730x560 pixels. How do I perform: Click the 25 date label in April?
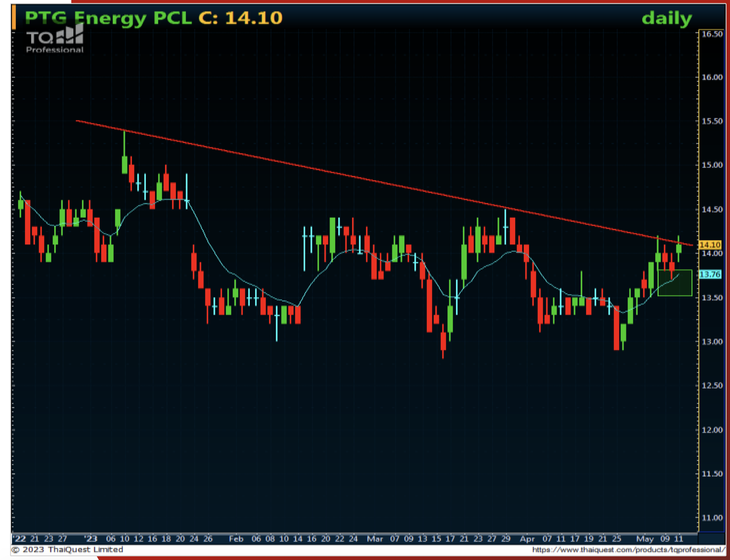616,539
